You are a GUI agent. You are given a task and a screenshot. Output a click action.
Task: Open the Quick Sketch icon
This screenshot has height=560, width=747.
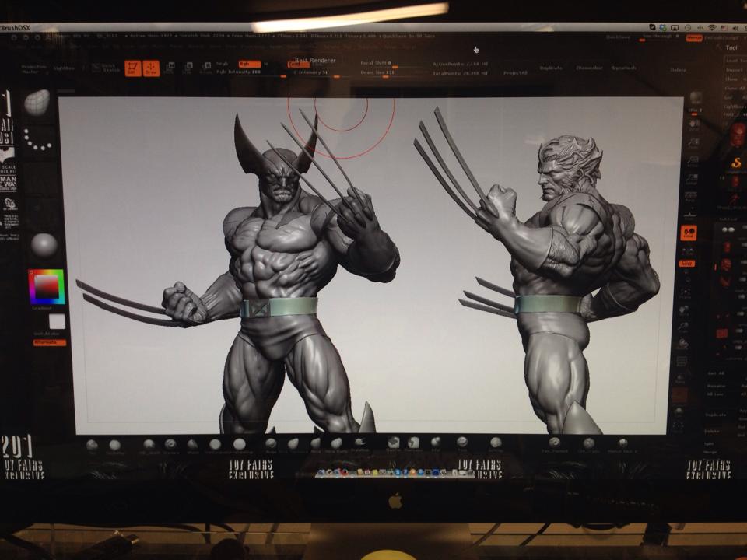(x=106, y=68)
